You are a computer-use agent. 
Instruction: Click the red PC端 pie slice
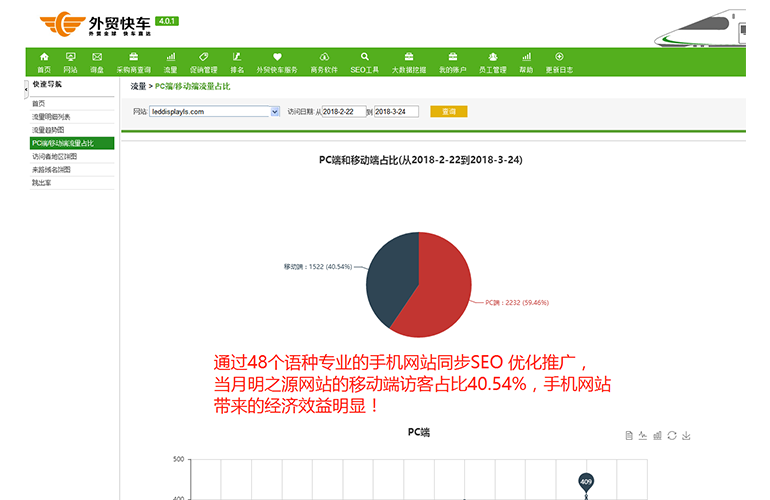click(x=442, y=290)
